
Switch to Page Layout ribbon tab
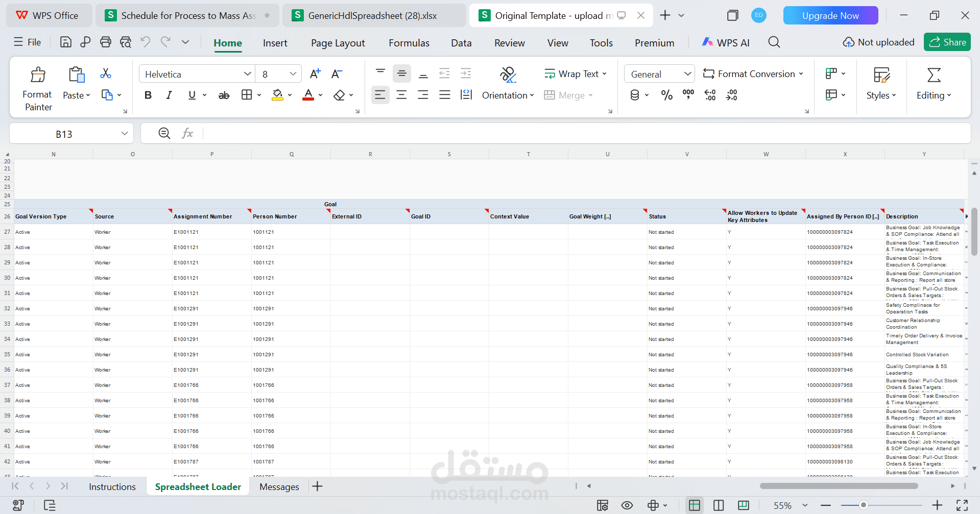338,43
